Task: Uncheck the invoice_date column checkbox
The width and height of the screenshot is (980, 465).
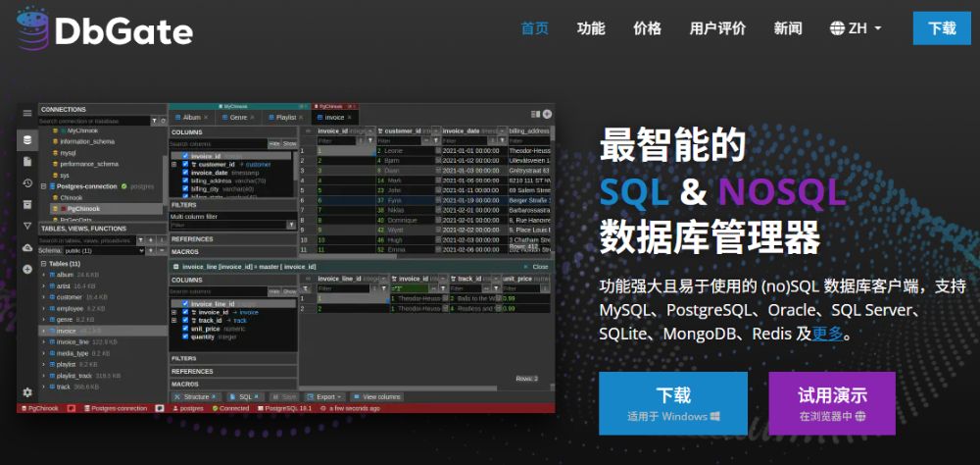Action: pos(185,172)
